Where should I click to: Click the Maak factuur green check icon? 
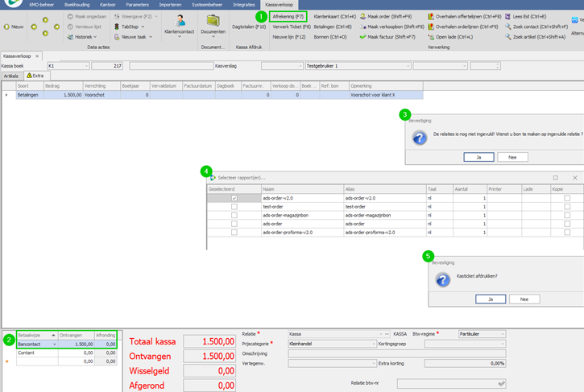pyautogui.click(x=362, y=37)
